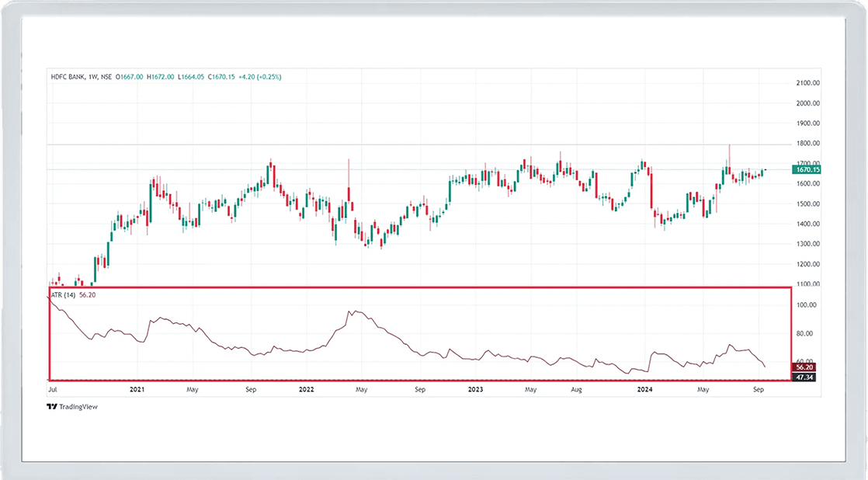Click the 1800.00 price axis label
Screen dimensions: 868x480
tap(808, 144)
